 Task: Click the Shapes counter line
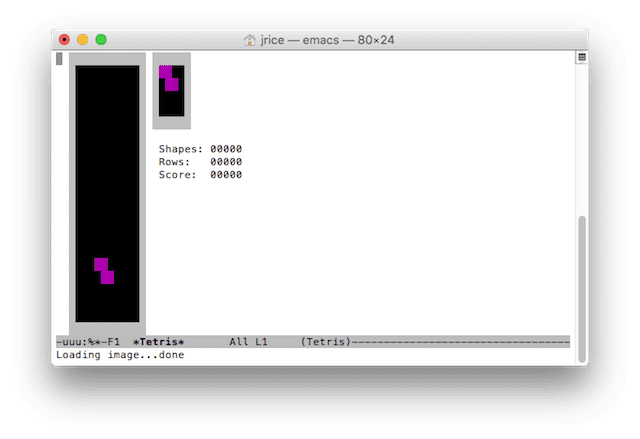click(x=200, y=149)
